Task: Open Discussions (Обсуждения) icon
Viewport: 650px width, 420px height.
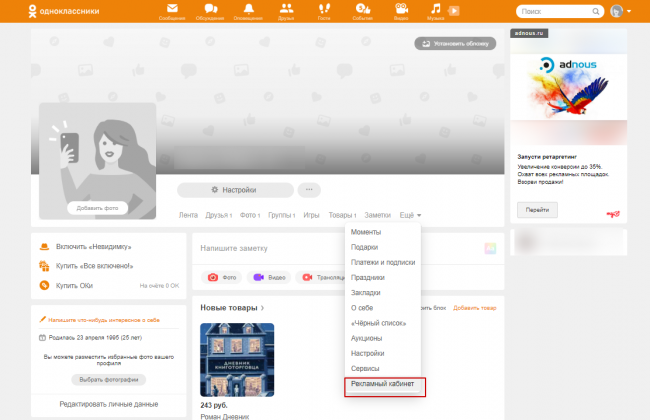Action: (207, 11)
